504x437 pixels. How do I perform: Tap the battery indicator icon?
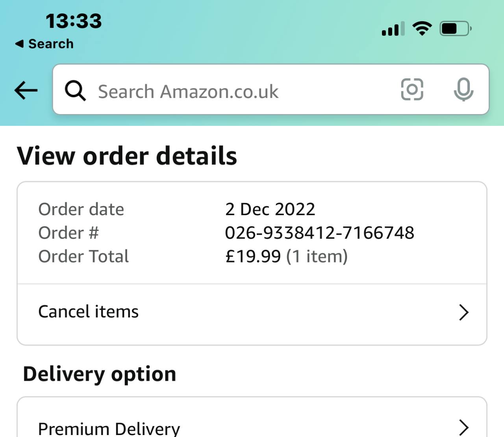(x=456, y=29)
